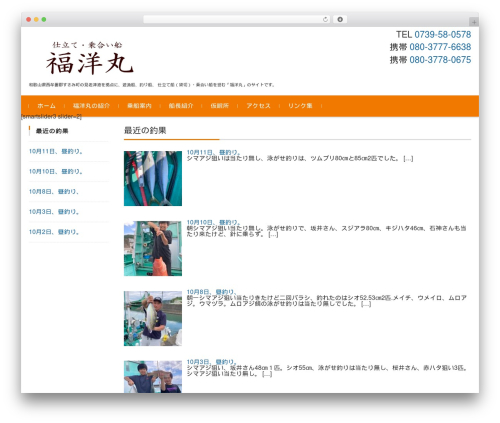
Task: Click the 10月3日 thumbnail of two people
Action: 153,377
